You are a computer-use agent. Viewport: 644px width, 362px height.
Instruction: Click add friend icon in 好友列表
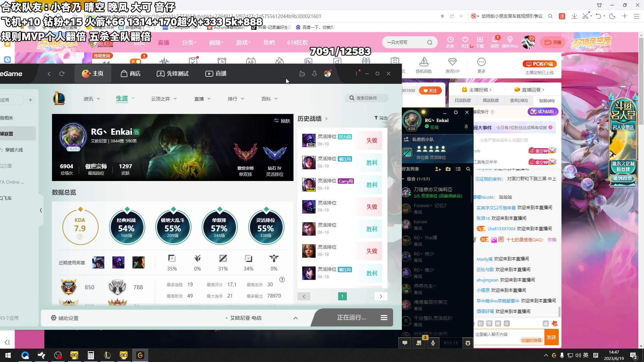pyautogui.click(x=438, y=169)
